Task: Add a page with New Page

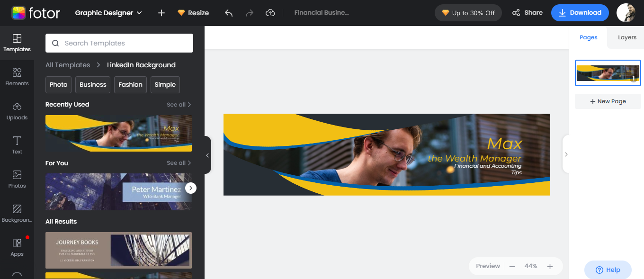Action: point(608,101)
